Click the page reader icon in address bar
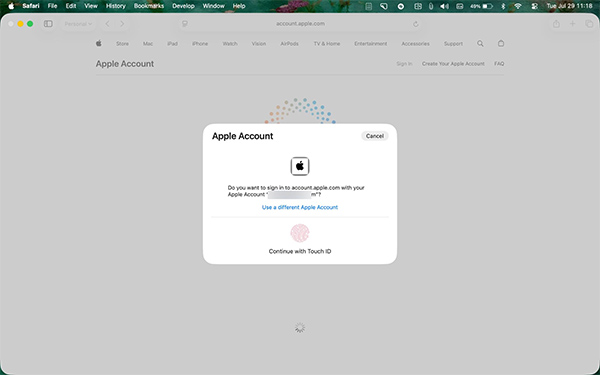 [185, 24]
